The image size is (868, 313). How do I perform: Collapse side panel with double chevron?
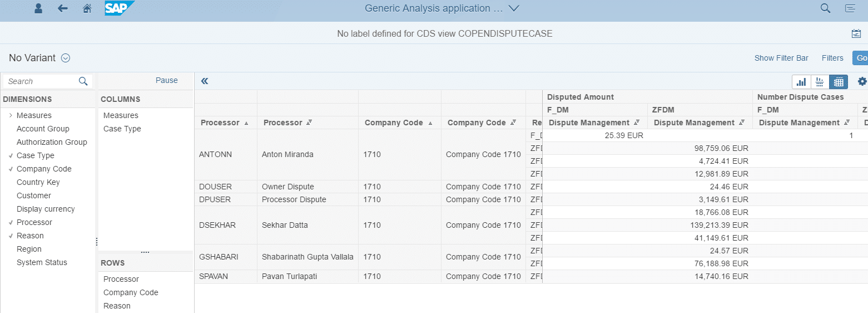click(x=205, y=81)
